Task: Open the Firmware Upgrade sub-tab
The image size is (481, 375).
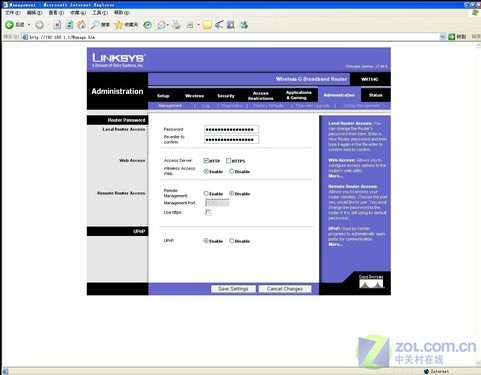Action: (312, 106)
